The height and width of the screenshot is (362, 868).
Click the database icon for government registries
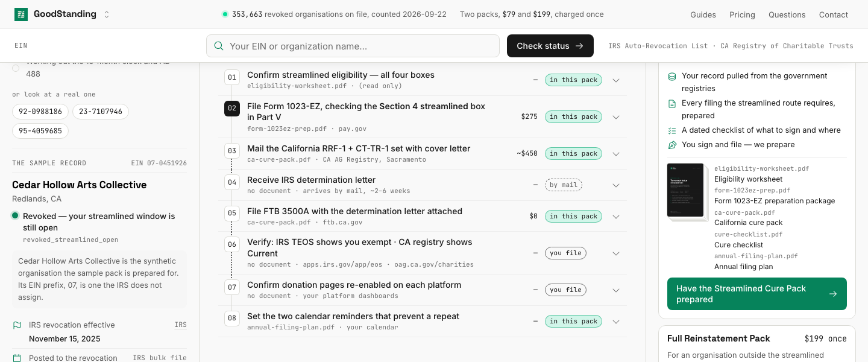(672, 77)
